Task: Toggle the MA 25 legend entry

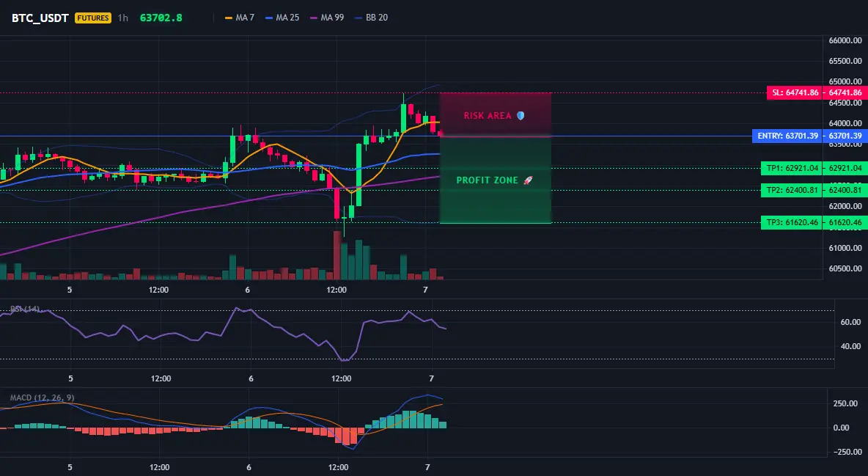Action: click(282, 18)
